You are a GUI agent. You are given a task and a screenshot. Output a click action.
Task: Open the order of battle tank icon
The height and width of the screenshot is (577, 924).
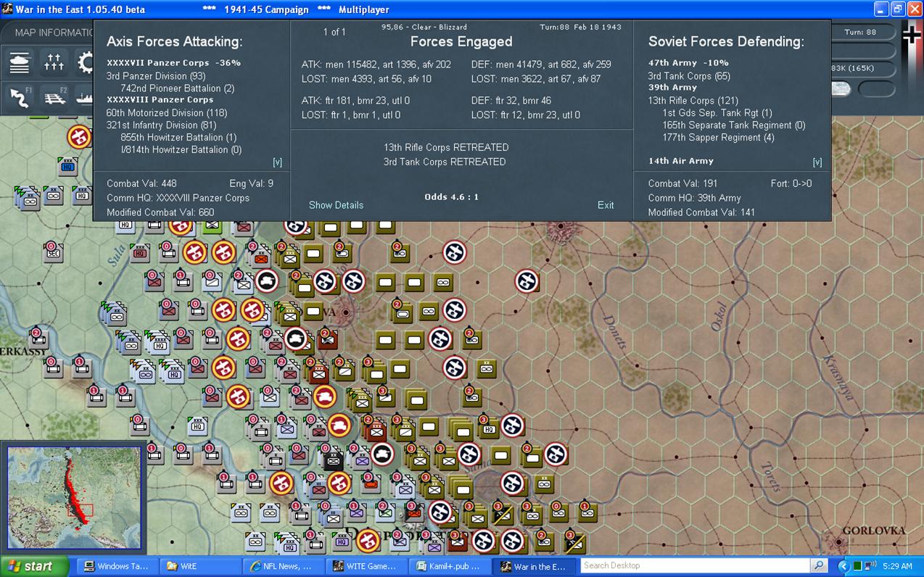click(x=20, y=63)
